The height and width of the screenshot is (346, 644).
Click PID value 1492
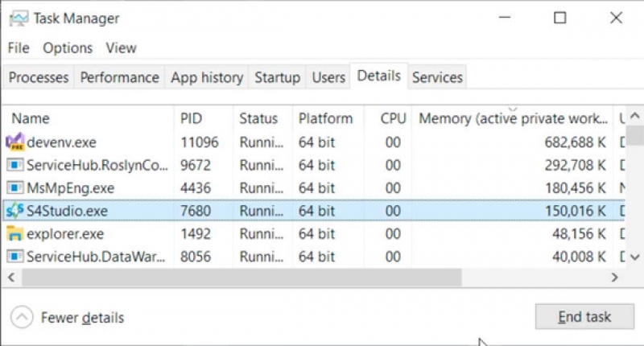(196, 234)
